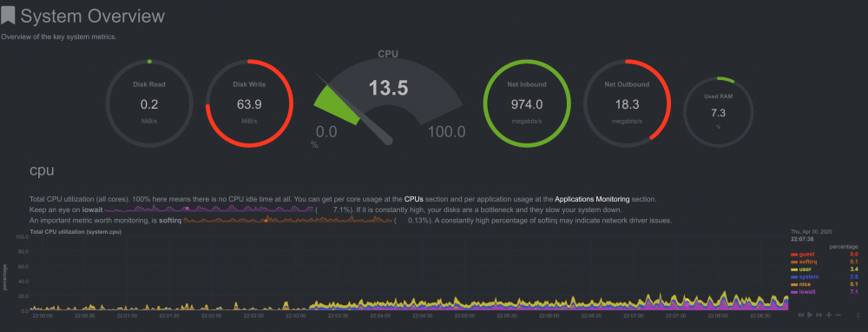Click the 974.0 value in Net Inbound
868x332 pixels.
527,103
